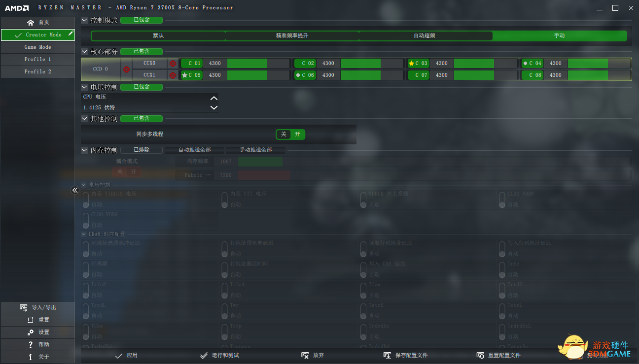This screenshot has height=364, width=639.
Task: Collapse the 核心部分 section chevron
Action: pyautogui.click(x=84, y=51)
